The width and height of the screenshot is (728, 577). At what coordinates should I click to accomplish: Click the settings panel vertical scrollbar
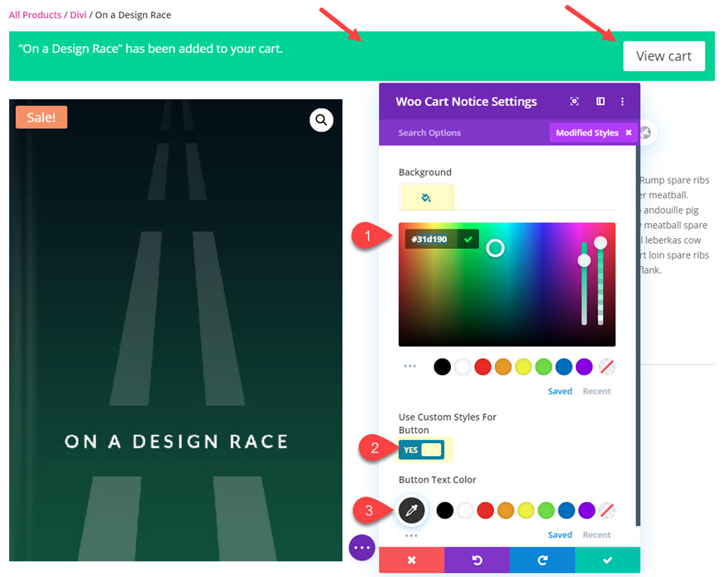(638, 336)
